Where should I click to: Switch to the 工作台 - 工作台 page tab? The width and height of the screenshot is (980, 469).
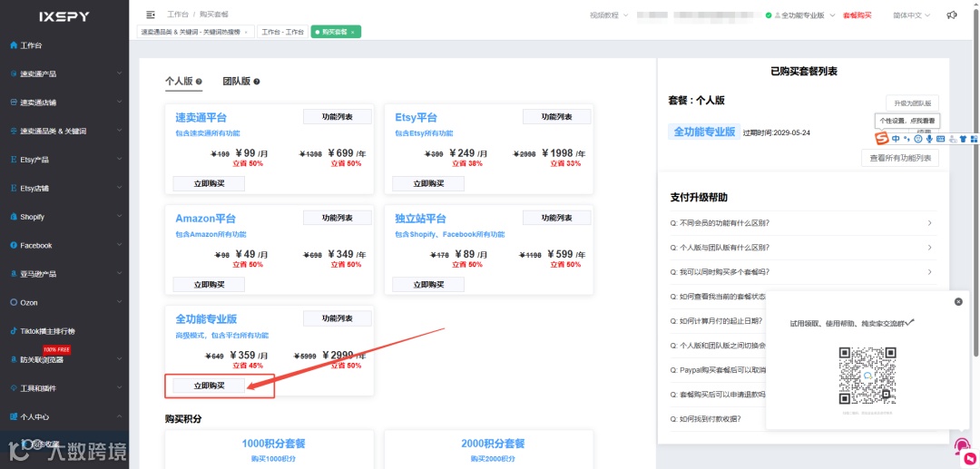[283, 32]
